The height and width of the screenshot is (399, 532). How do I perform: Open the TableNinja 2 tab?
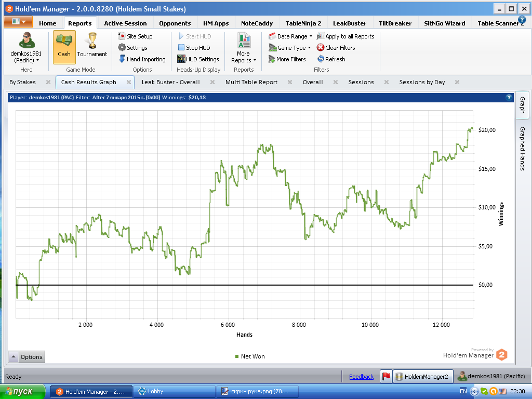303,23
